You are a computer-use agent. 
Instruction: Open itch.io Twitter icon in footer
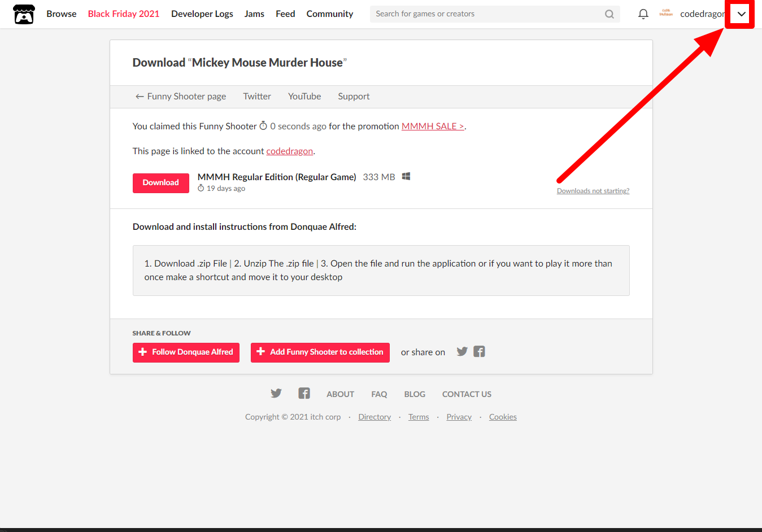(x=276, y=393)
